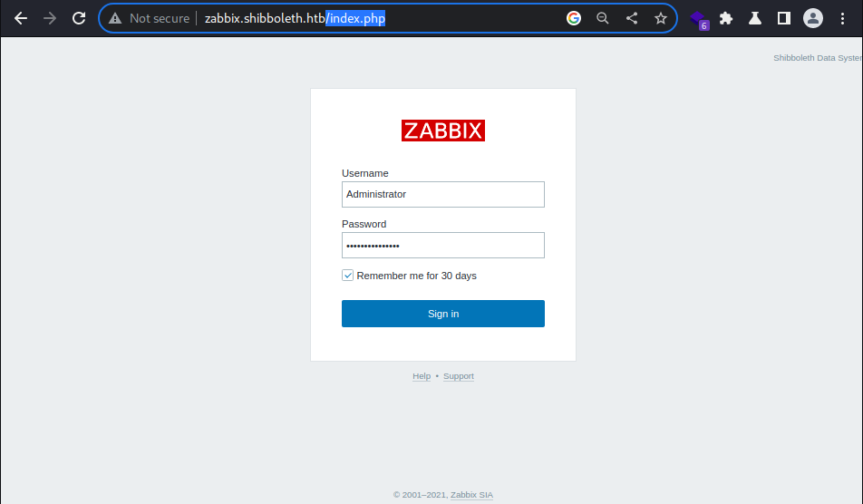This screenshot has height=504, width=863.
Task: Click the ZABBIX logo
Action: [x=443, y=131]
